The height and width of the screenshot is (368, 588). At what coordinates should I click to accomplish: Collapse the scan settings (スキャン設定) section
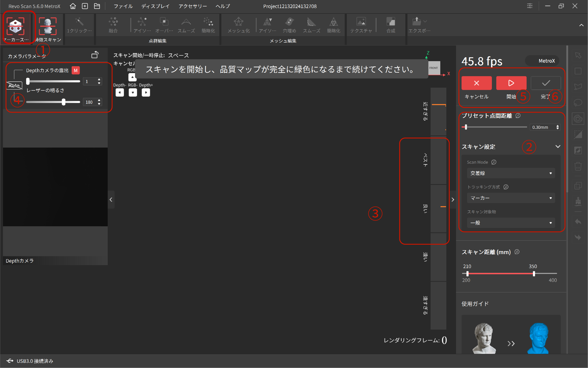click(x=558, y=146)
